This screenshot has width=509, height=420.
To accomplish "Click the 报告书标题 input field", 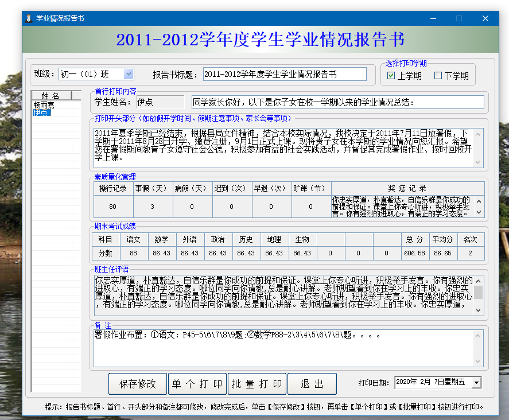I will coord(284,74).
